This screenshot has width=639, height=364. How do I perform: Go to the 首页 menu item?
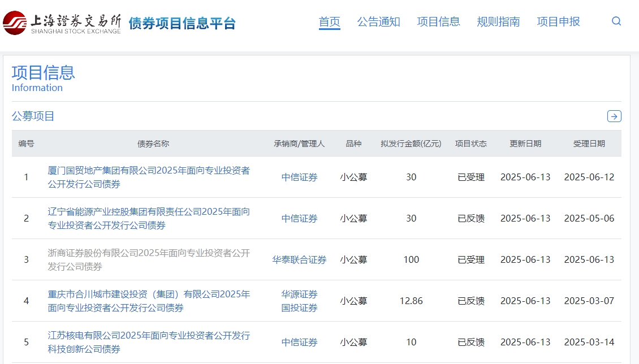coord(329,21)
